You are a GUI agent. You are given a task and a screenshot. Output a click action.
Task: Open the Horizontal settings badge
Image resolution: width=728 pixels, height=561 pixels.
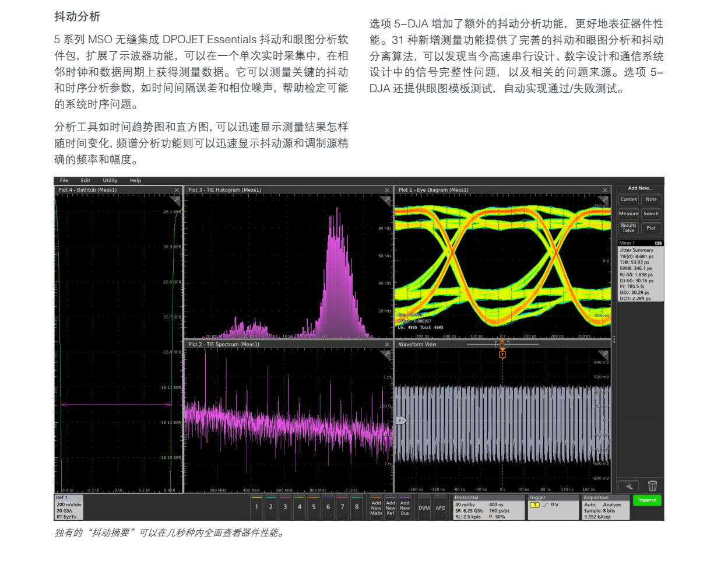(x=488, y=507)
